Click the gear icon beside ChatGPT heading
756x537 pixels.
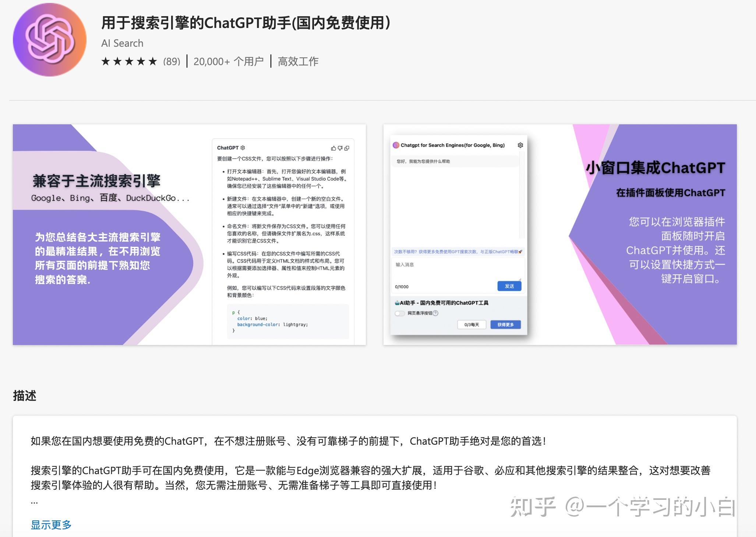(x=243, y=148)
